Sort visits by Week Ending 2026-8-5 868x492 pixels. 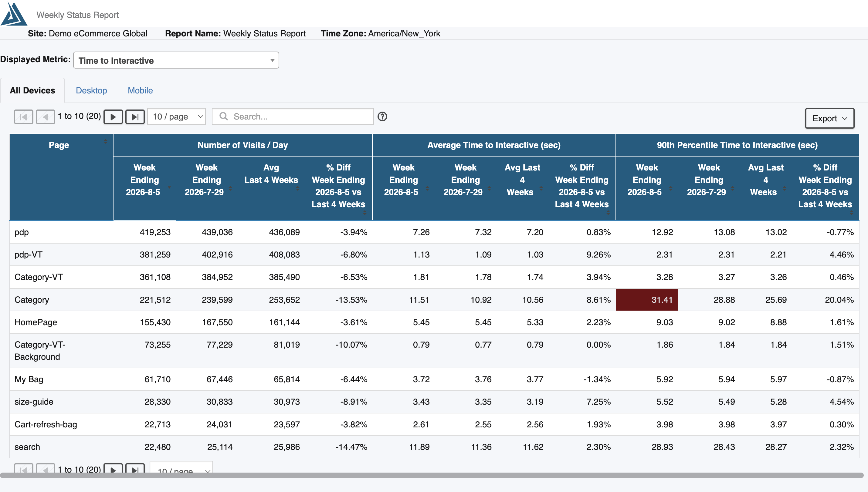[169, 187]
